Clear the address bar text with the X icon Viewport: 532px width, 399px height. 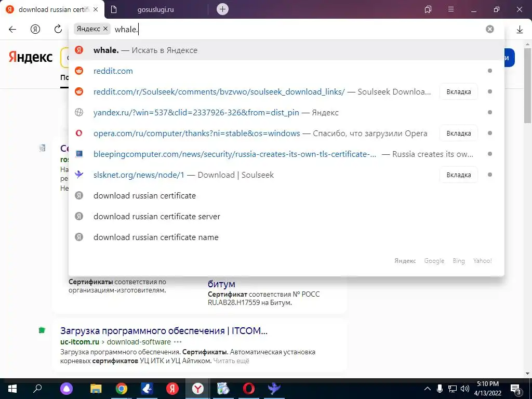pyautogui.click(x=489, y=29)
